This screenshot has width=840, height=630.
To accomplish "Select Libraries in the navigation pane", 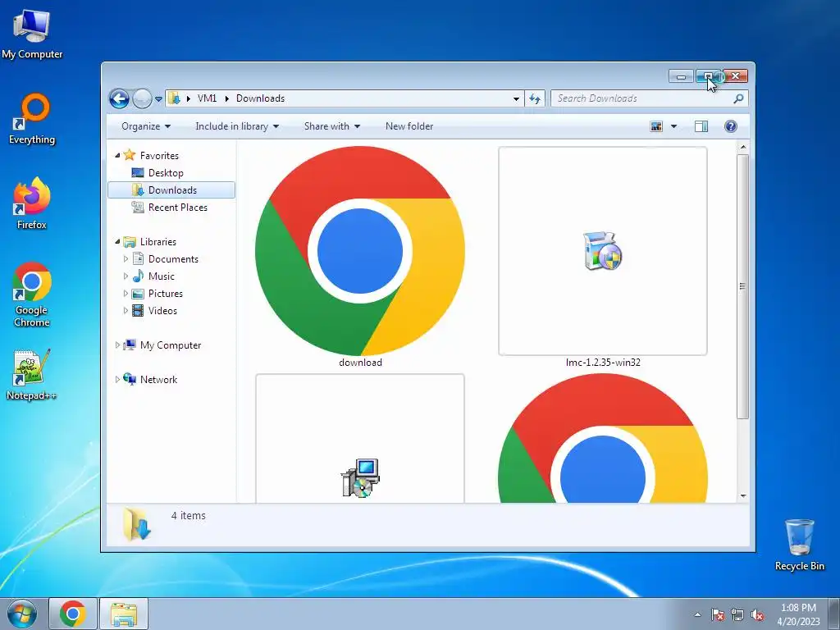I will [x=158, y=242].
